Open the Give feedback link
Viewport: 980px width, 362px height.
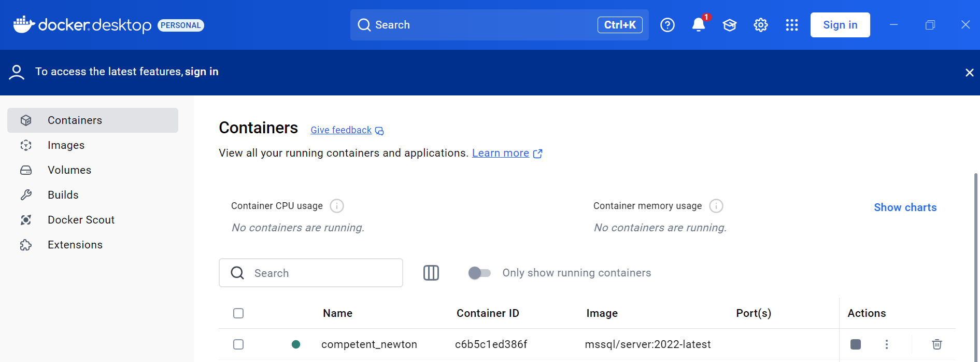coord(341,130)
